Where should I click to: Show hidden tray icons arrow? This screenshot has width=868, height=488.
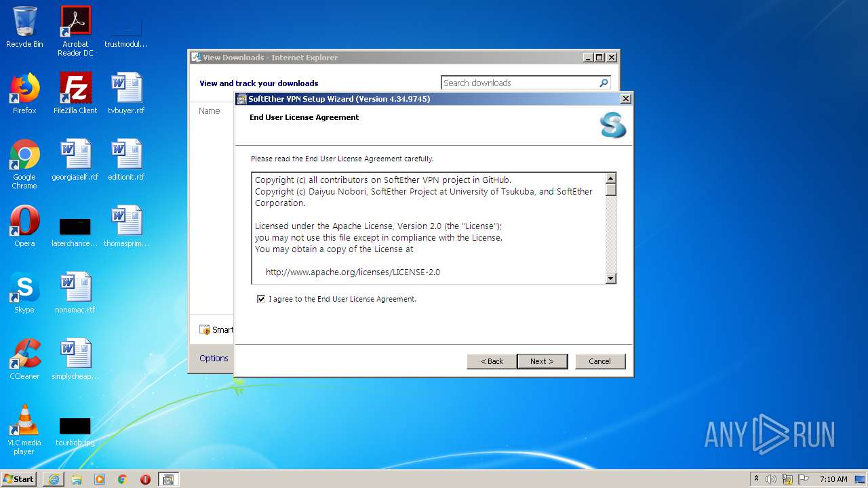pyautogui.click(x=756, y=479)
